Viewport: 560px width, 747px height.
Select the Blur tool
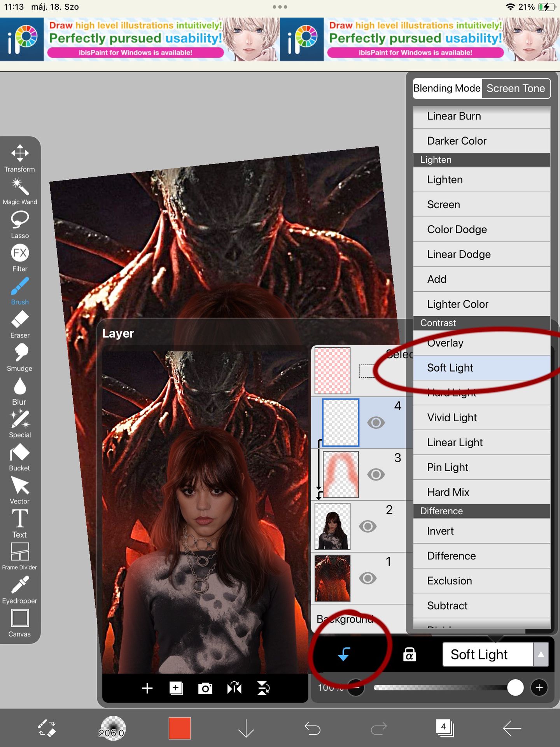[20, 391]
